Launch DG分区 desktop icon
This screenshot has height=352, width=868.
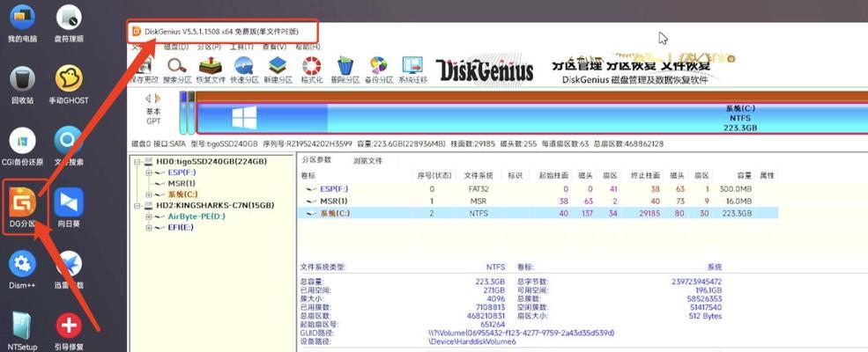coord(23,209)
